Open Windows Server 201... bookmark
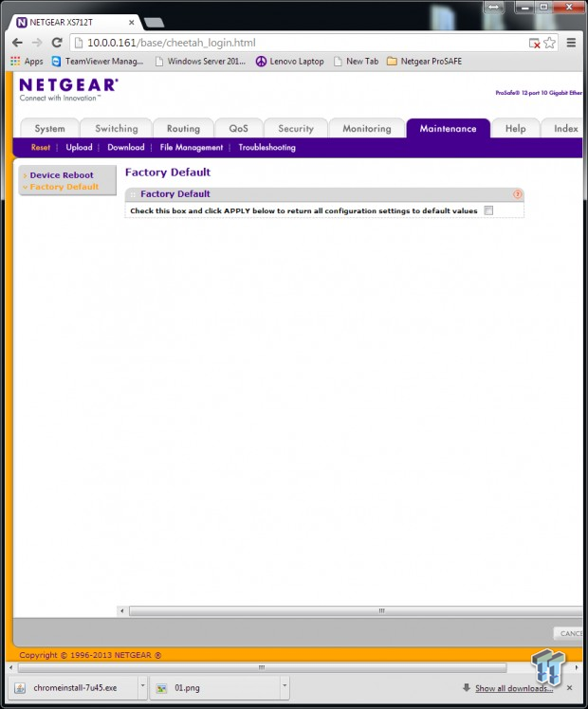 point(200,61)
